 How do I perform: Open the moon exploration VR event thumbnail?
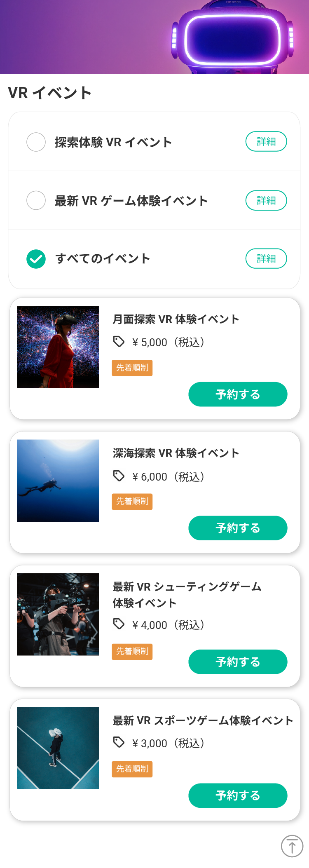[58, 347]
